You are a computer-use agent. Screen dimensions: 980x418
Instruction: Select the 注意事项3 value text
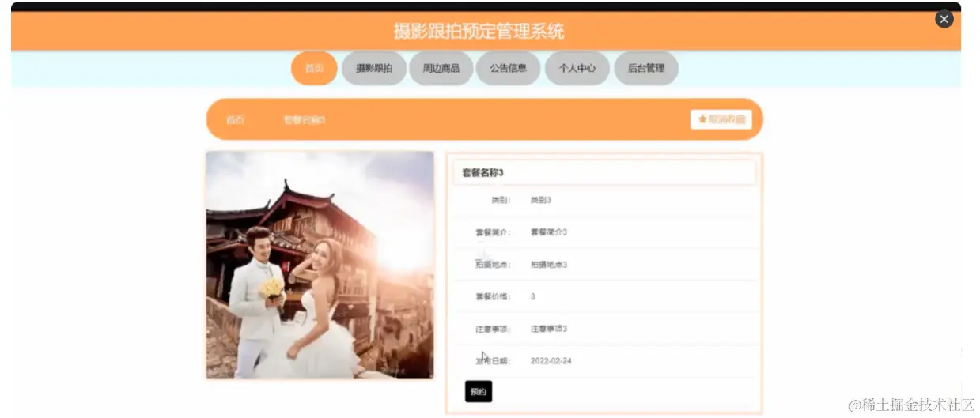[548, 329]
